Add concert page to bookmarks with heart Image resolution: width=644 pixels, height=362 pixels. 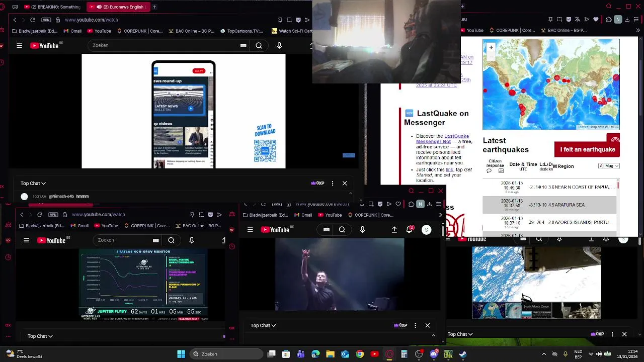tap(398, 204)
